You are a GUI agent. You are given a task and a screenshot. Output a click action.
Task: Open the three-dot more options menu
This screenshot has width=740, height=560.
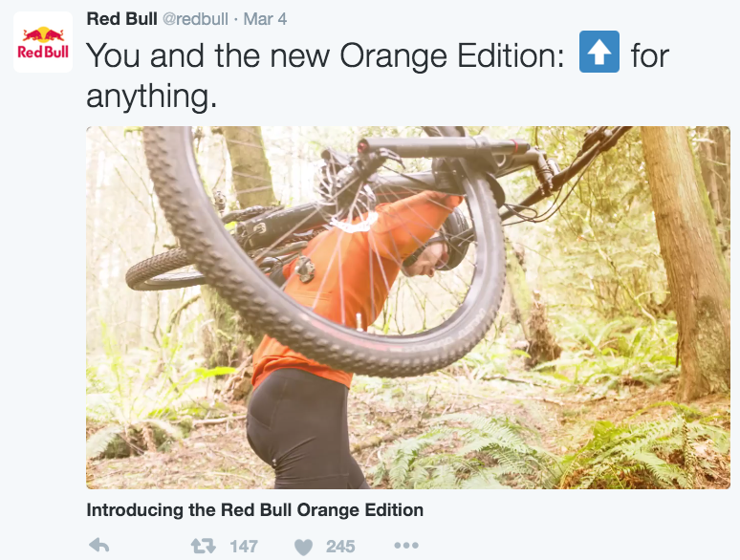coord(406,546)
